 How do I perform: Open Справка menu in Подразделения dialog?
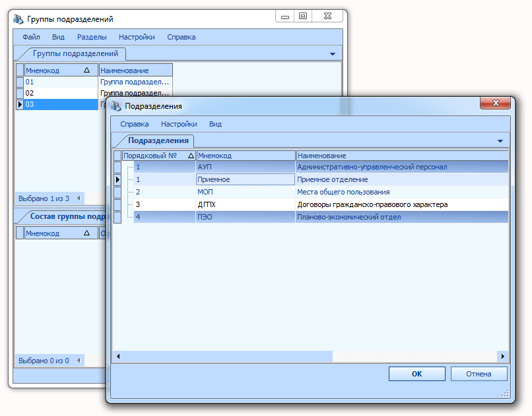pyautogui.click(x=135, y=124)
